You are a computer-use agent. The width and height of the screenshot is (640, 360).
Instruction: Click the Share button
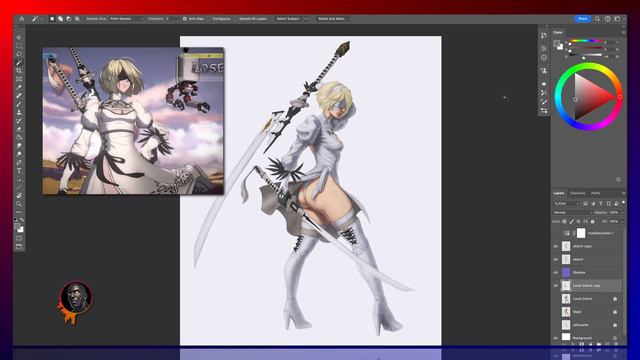pyautogui.click(x=583, y=19)
